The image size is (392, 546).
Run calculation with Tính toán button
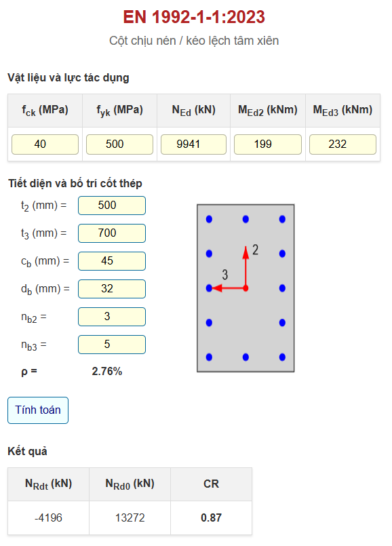38,410
